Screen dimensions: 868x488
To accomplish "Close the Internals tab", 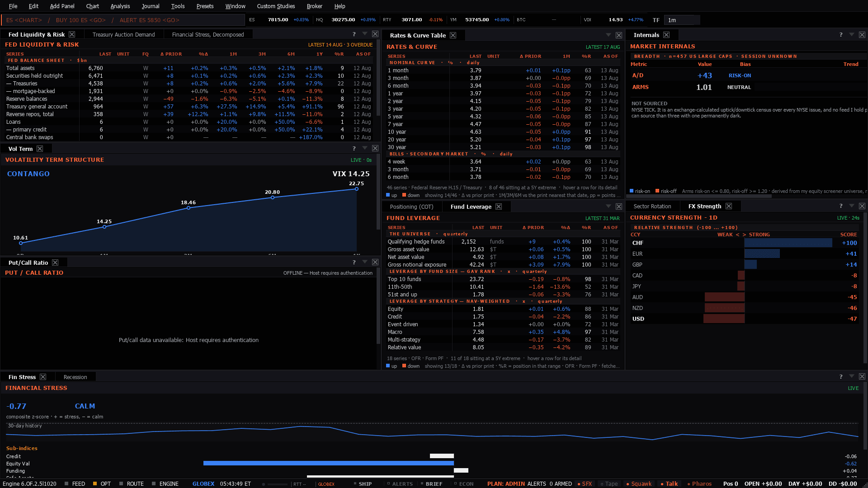I will tap(666, 35).
